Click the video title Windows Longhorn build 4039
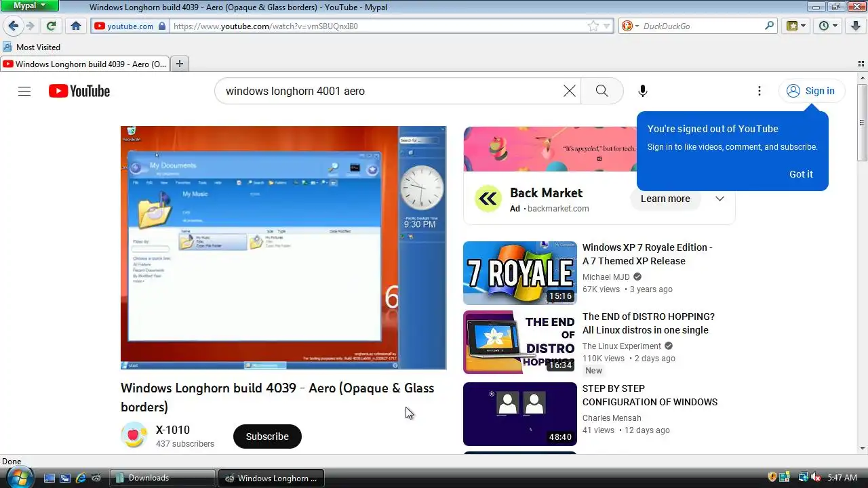 277,397
